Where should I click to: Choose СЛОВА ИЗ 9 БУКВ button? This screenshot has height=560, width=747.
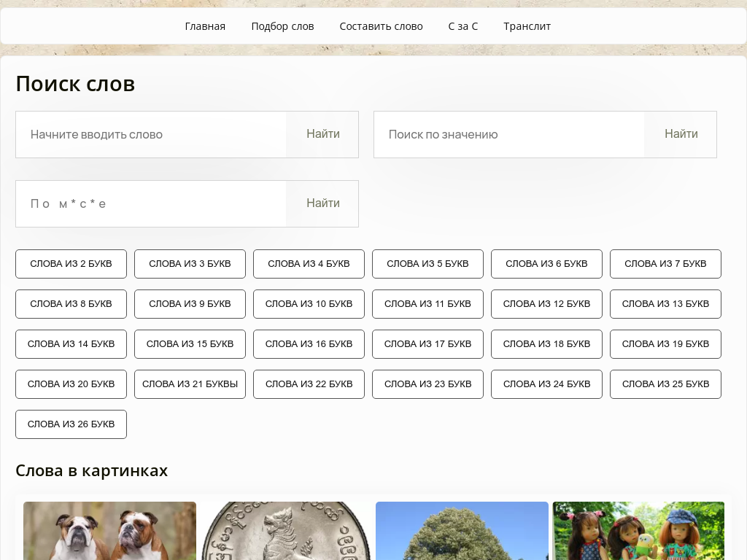tap(190, 304)
